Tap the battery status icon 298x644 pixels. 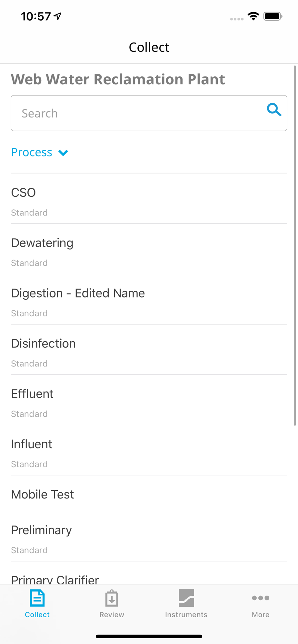click(273, 16)
